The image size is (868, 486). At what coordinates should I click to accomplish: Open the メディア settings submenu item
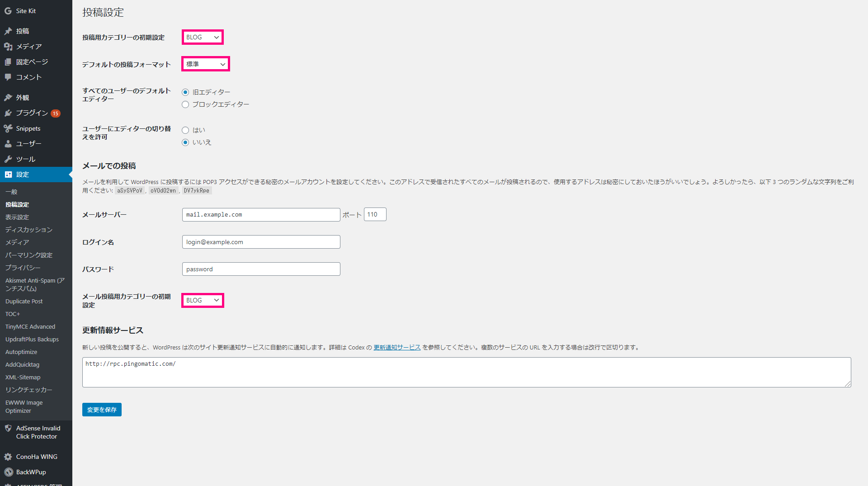click(17, 242)
